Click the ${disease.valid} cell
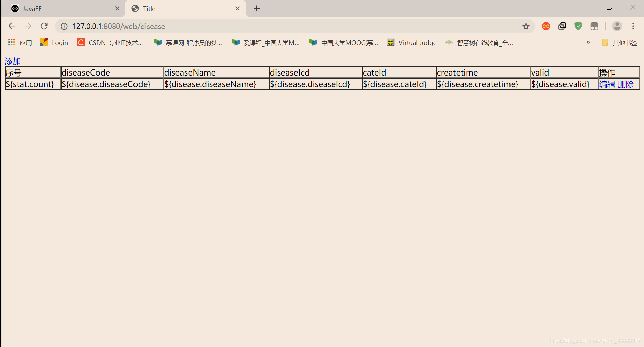644x347 pixels. tap(565, 84)
